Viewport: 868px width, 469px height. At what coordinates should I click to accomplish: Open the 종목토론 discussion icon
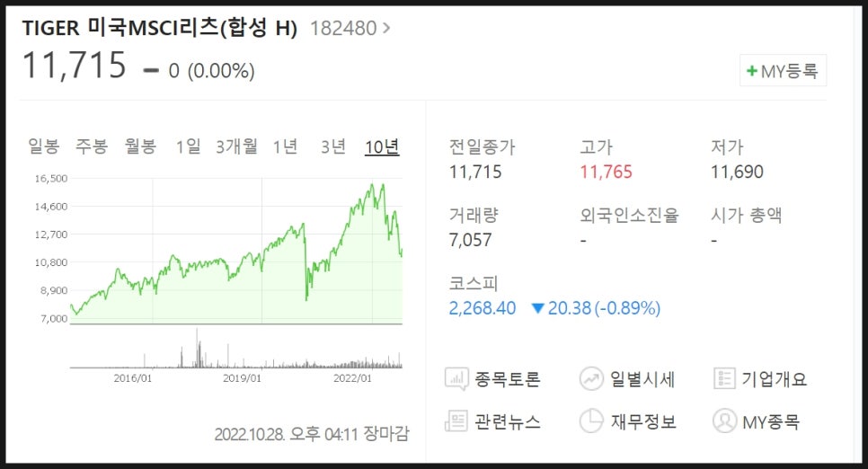tap(456, 379)
